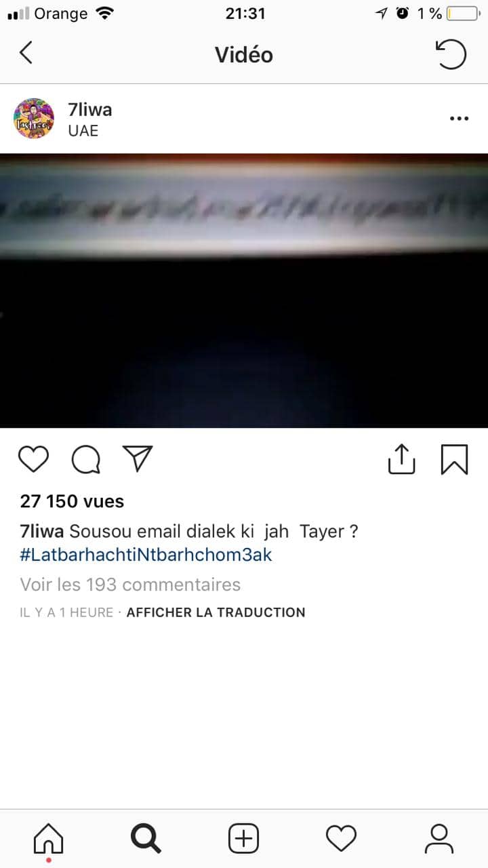
Task: Open activity heart tab in bottom bar
Action: point(341,839)
